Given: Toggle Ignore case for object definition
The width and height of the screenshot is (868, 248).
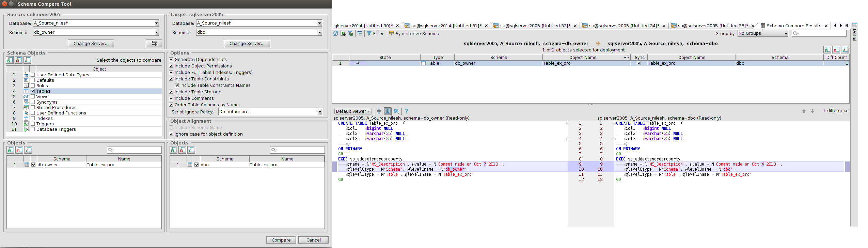Looking at the screenshot, I should coord(171,134).
